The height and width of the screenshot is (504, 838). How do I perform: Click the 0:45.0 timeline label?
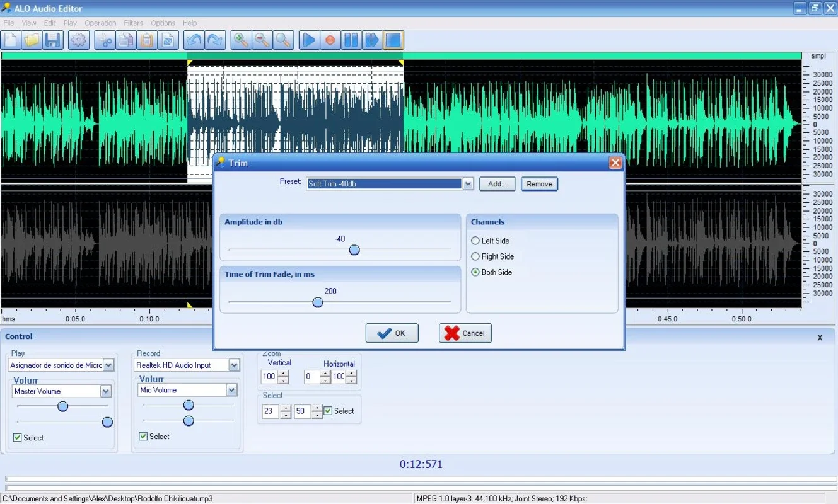667,319
